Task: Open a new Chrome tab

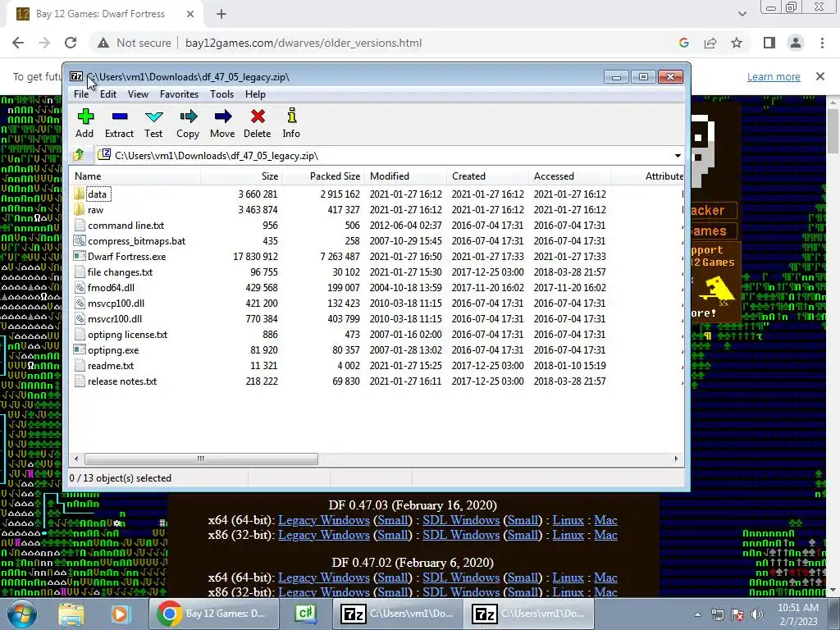Action: click(221, 14)
